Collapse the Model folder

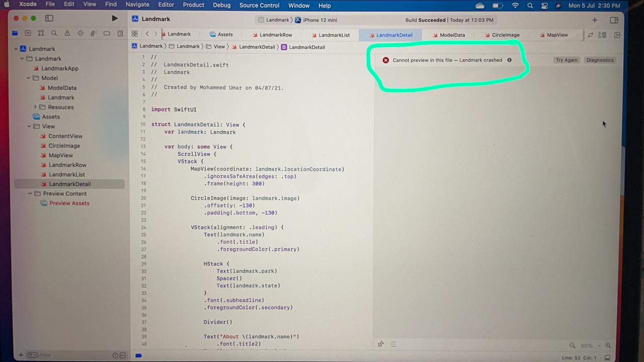pos(29,78)
